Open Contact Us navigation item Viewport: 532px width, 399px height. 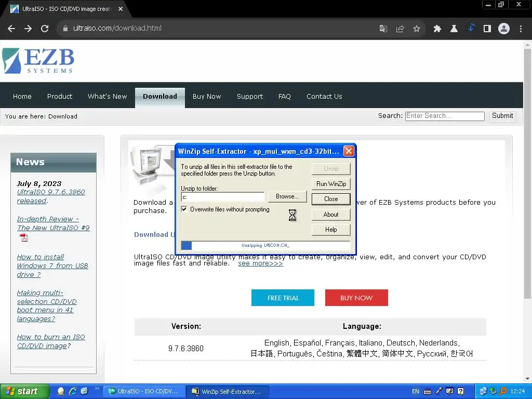(x=324, y=96)
